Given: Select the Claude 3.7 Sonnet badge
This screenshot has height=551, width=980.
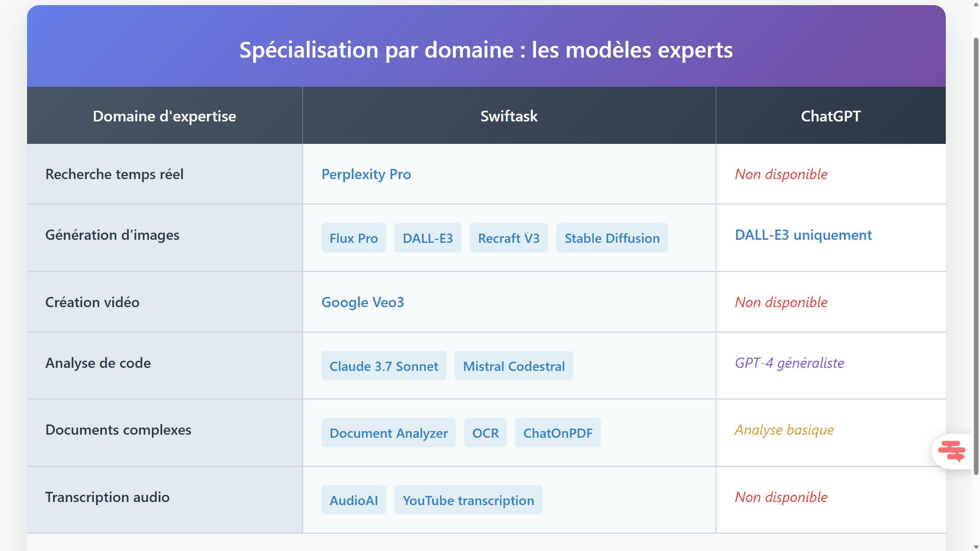Looking at the screenshot, I should (383, 366).
